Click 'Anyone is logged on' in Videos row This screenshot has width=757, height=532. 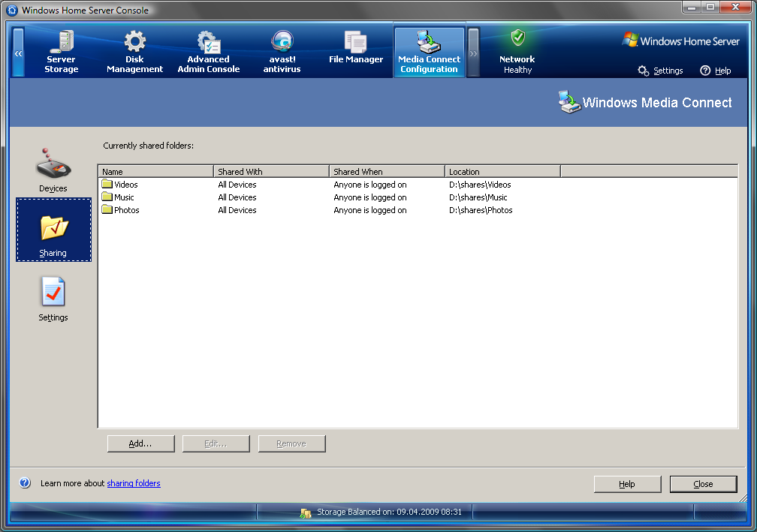click(369, 185)
